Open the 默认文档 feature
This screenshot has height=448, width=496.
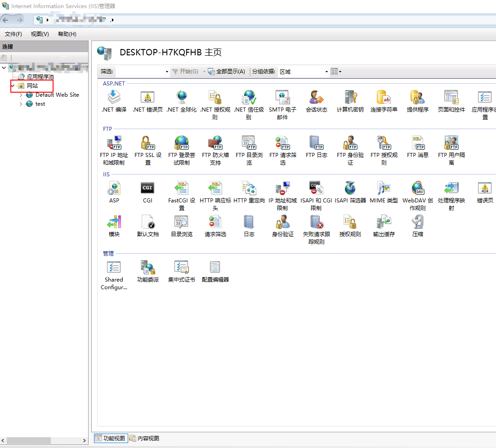(x=148, y=226)
